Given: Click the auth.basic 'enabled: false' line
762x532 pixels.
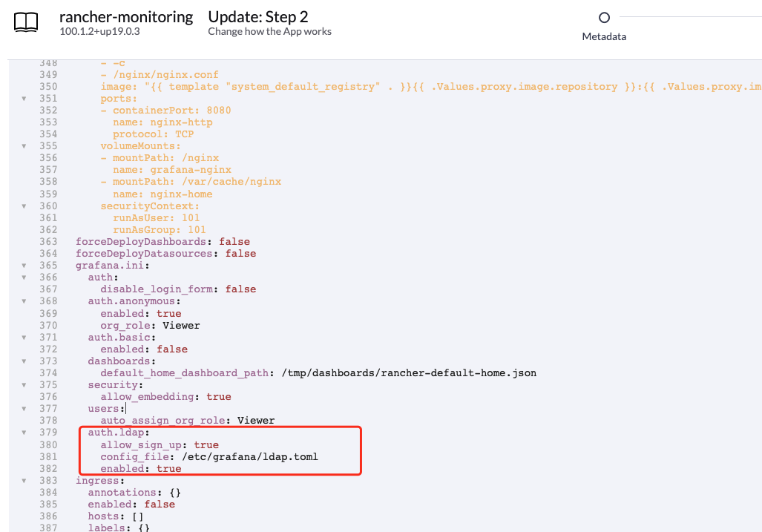Looking at the screenshot, I should (144, 349).
